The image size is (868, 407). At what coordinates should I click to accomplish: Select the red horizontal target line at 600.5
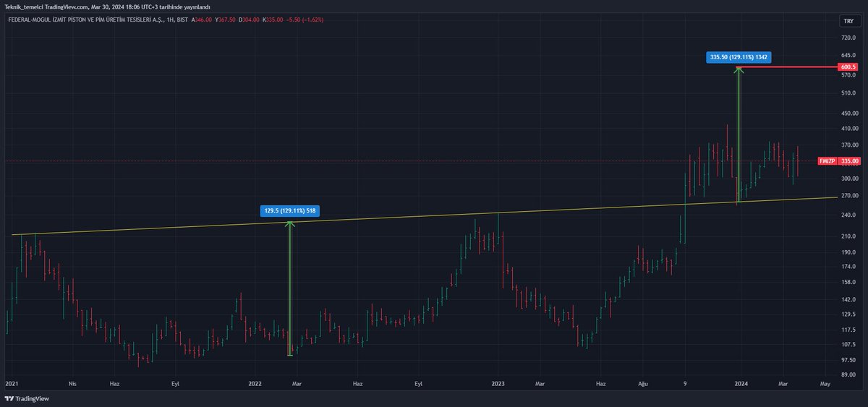click(787, 67)
